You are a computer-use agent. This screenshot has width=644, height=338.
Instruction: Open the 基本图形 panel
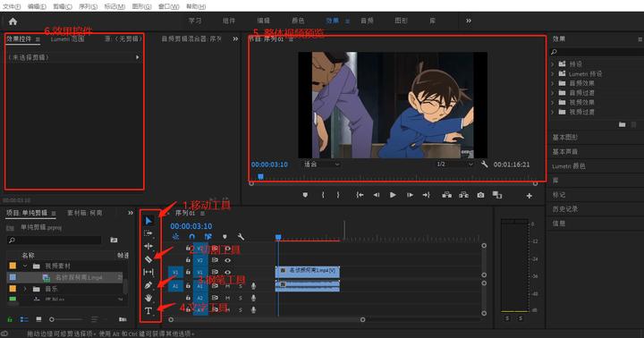click(x=564, y=137)
